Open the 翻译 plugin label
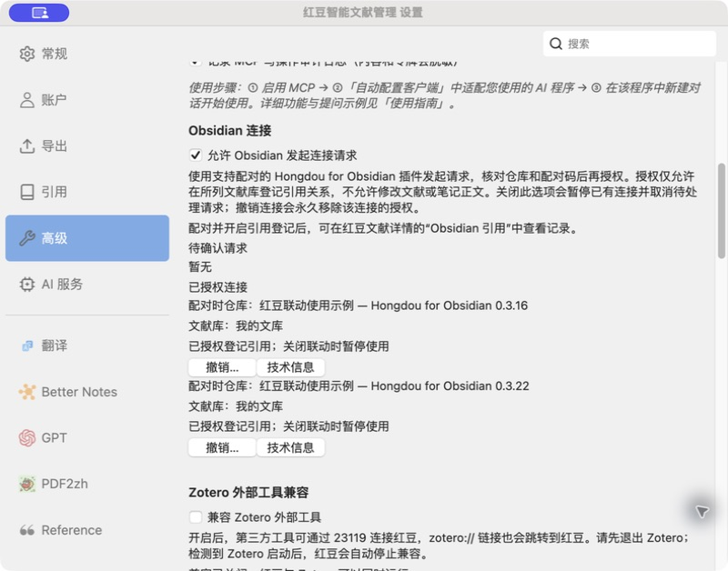Screen dimensions: 728x571 (55, 346)
